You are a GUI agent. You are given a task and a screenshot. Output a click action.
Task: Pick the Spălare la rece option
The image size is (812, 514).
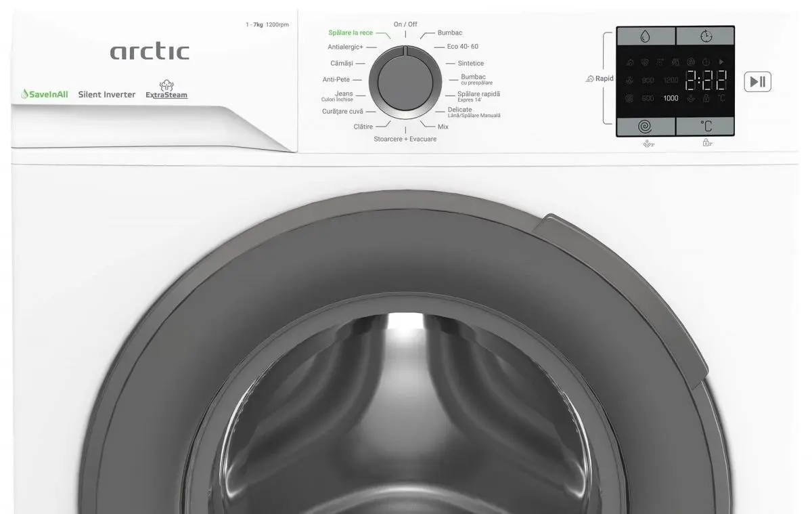click(351, 33)
